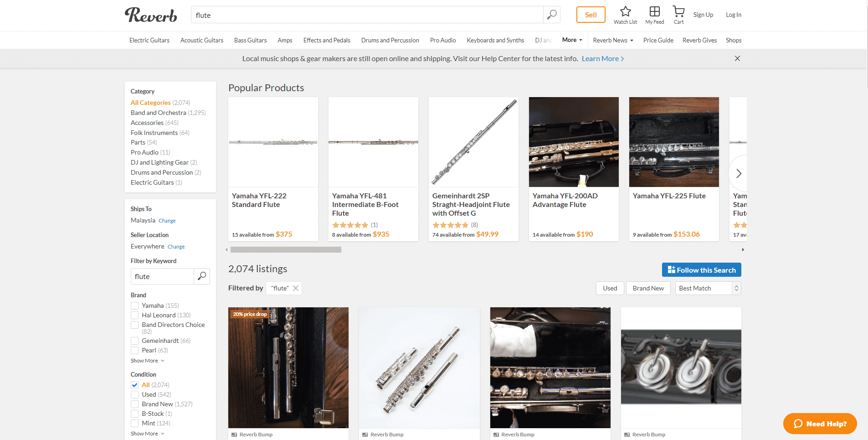
Task: Click the Log In link
Action: (x=734, y=15)
